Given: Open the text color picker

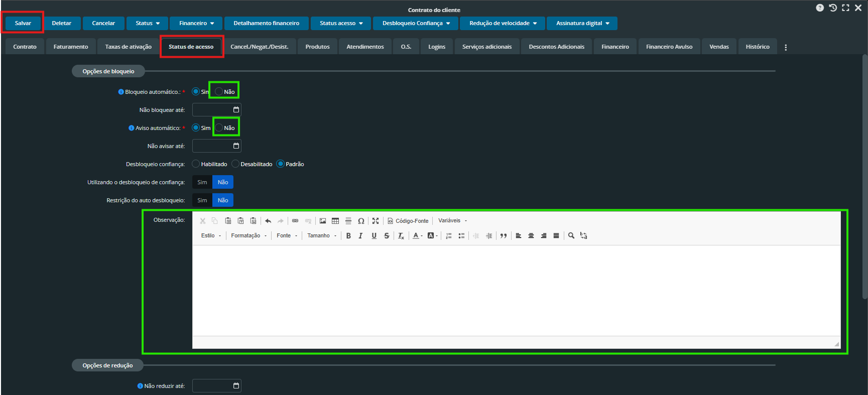Looking at the screenshot, I should click(x=417, y=236).
